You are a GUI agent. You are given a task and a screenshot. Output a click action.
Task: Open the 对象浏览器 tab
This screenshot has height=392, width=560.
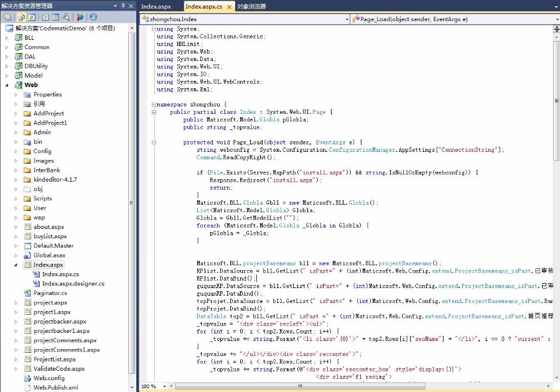click(251, 7)
